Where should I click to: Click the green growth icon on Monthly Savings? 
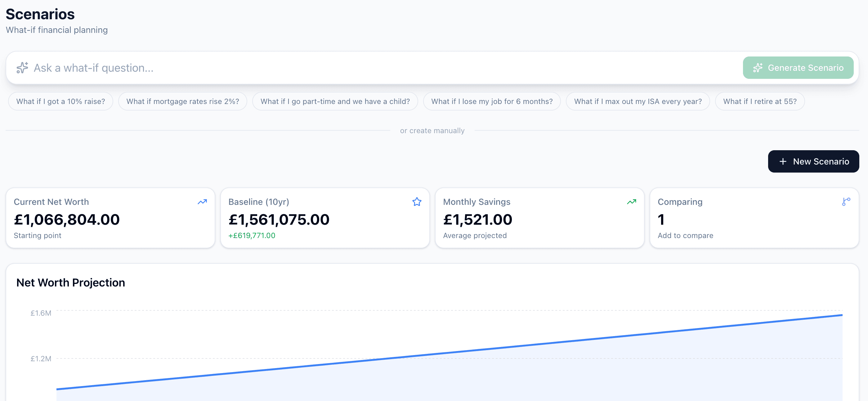click(x=632, y=202)
